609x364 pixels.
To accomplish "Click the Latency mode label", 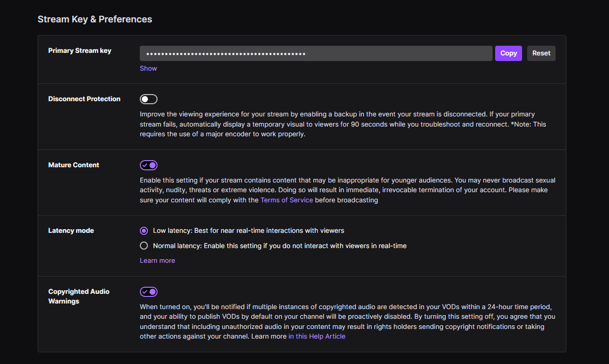I will (x=71, y=231).
